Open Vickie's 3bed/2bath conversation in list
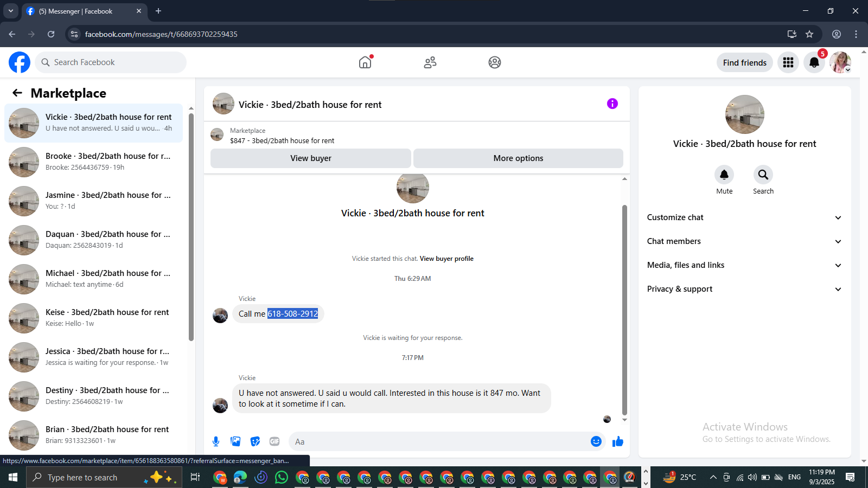This screenshot has height=488, width=868. [x=94, y=123]
